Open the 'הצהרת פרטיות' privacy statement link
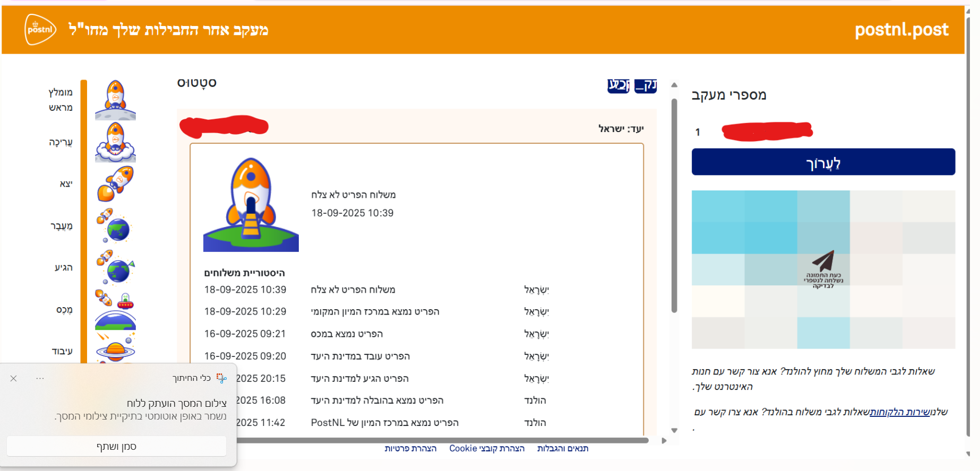The image size is (980, 471). click(410, 449)
